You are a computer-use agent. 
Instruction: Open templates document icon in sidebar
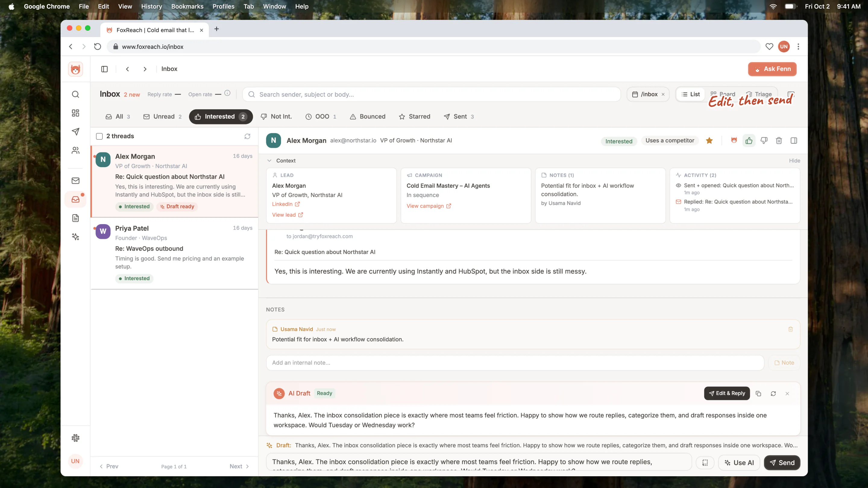coord(75,218)
